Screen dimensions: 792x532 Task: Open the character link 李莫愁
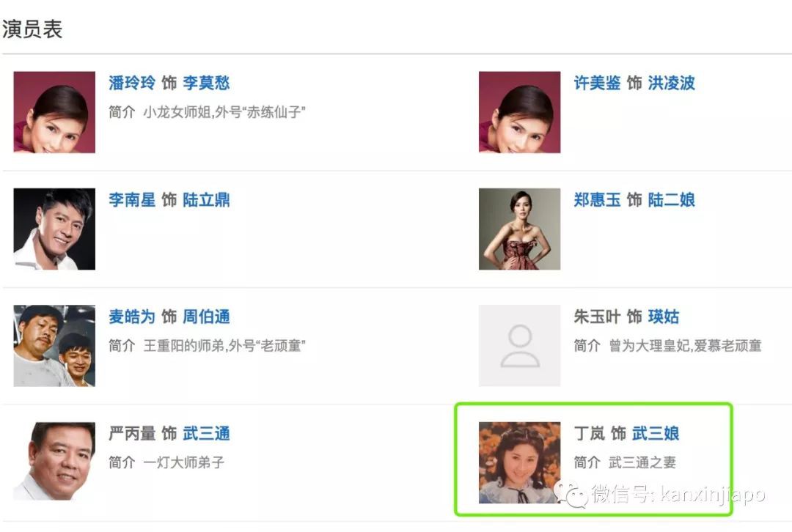tap(206, 84)
